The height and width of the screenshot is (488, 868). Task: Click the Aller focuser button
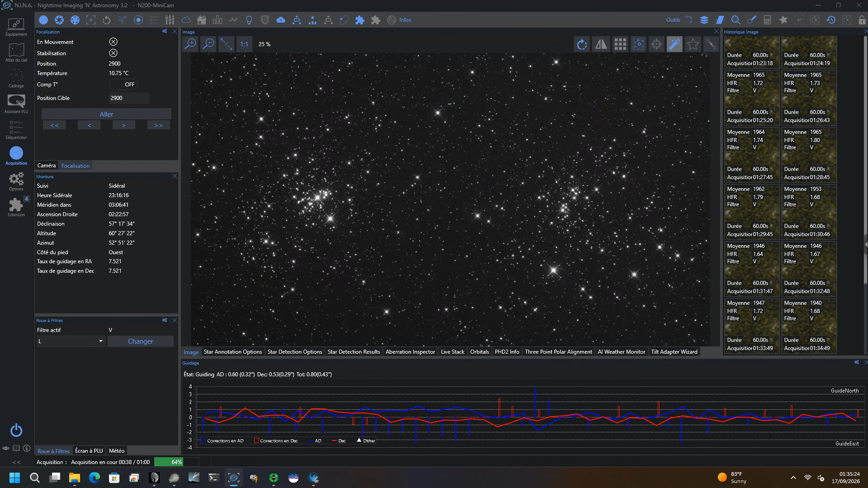[106, 114]
